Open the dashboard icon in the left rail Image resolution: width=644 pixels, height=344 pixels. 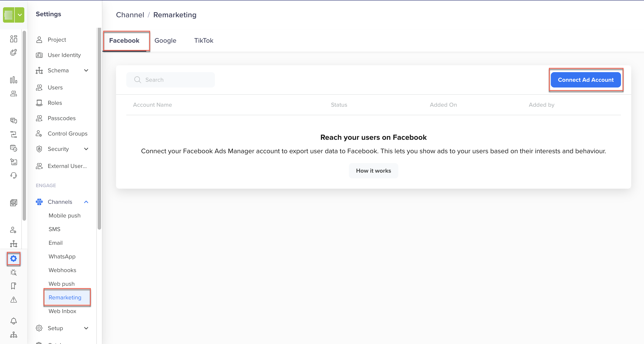(13, 39)
